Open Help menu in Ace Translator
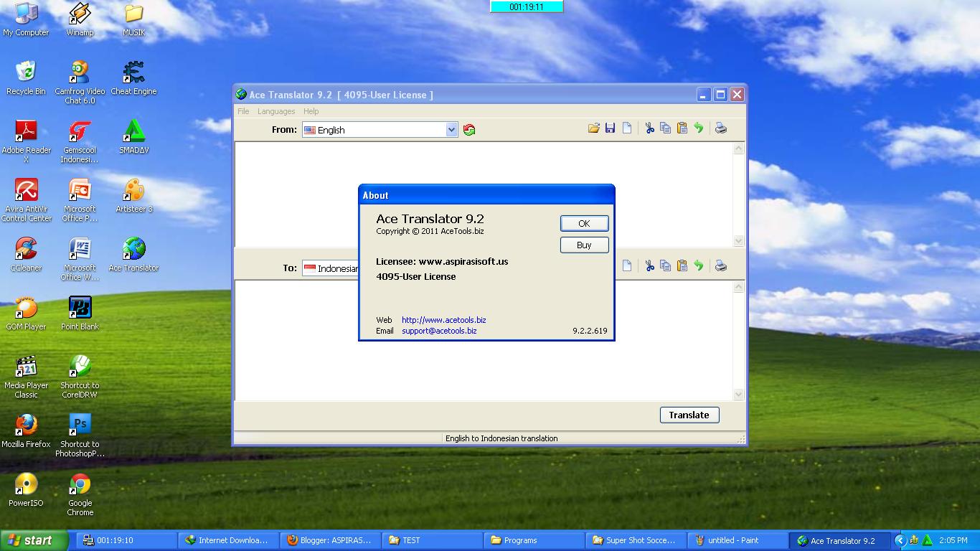Viewport: 980px width, 551px height. point(311,111)
